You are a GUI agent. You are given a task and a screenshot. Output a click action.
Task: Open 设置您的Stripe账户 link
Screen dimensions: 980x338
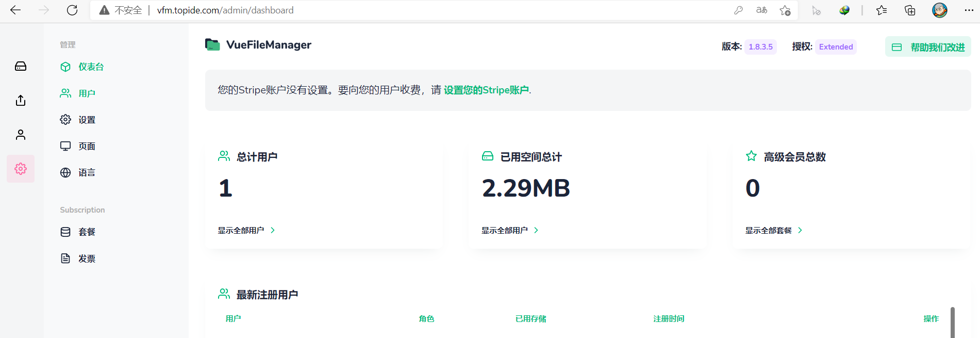(486, 90)
